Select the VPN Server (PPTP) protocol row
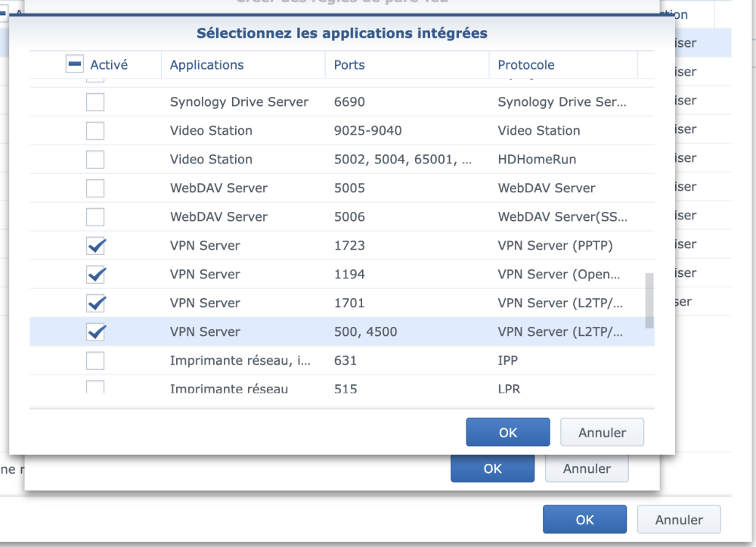Image resolution: width=756 pixels, height=547 pixels. pos(555,246)
